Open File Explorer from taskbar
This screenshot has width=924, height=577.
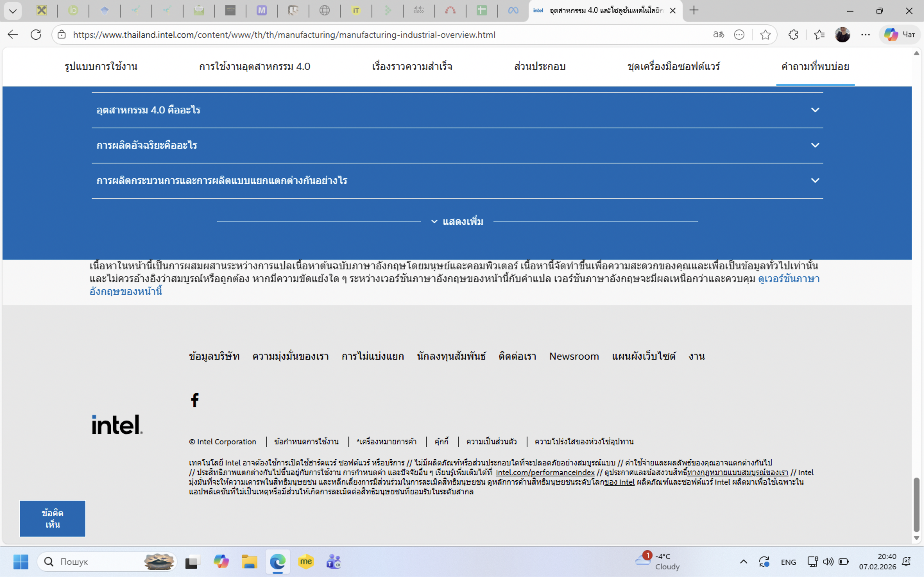pos(249,562)
